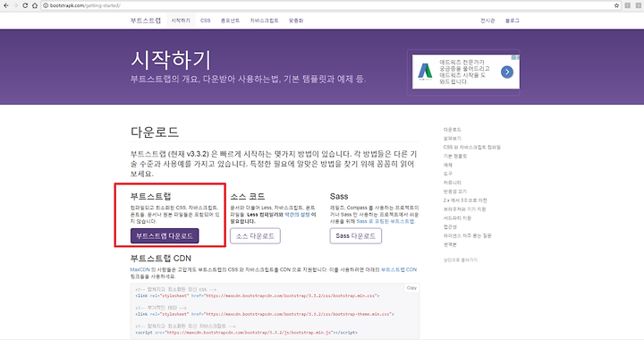Click 상단으로 돌아가기 back-to-top link
This screenshot has height=340, width=644.
pyautogui.click(x=460, y=260)
